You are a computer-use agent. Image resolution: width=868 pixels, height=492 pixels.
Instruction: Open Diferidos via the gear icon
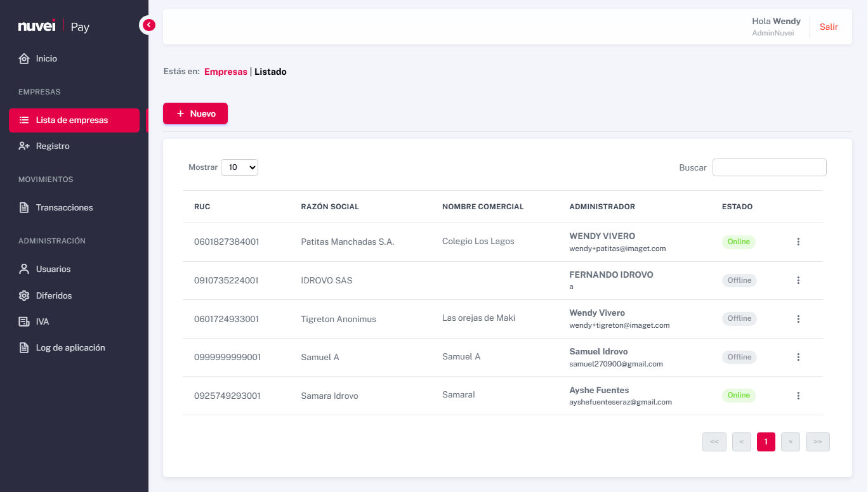[23, 295]
